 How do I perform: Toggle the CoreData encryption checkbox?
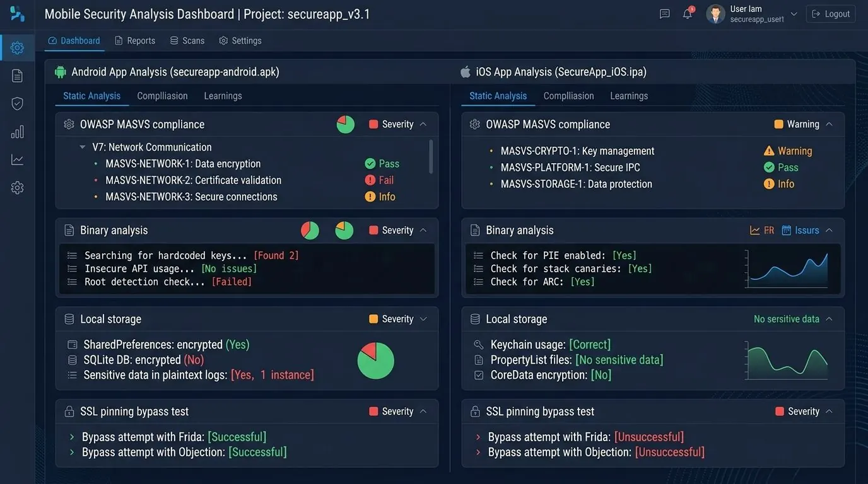pyautogui.click(x=479, y=375)
